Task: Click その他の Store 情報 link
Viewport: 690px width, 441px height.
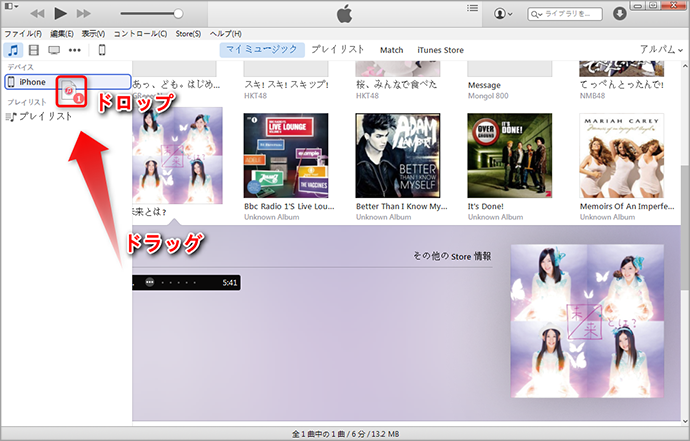Action: click(452, 256)
